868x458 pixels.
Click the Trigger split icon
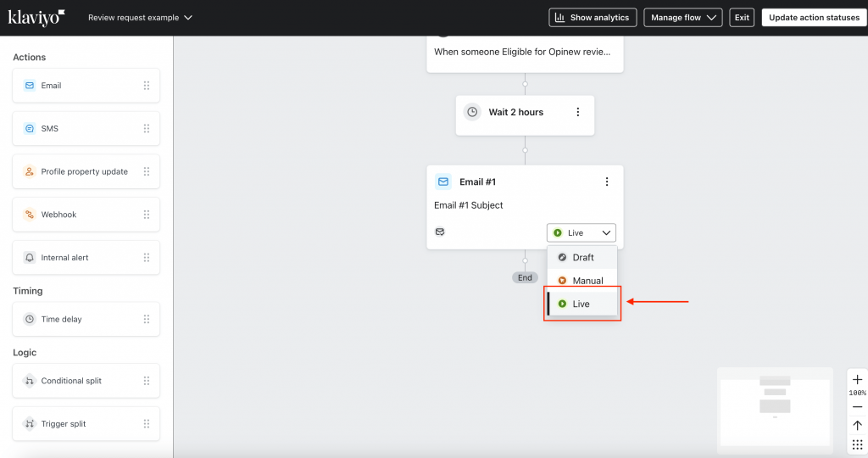point(30,424)
